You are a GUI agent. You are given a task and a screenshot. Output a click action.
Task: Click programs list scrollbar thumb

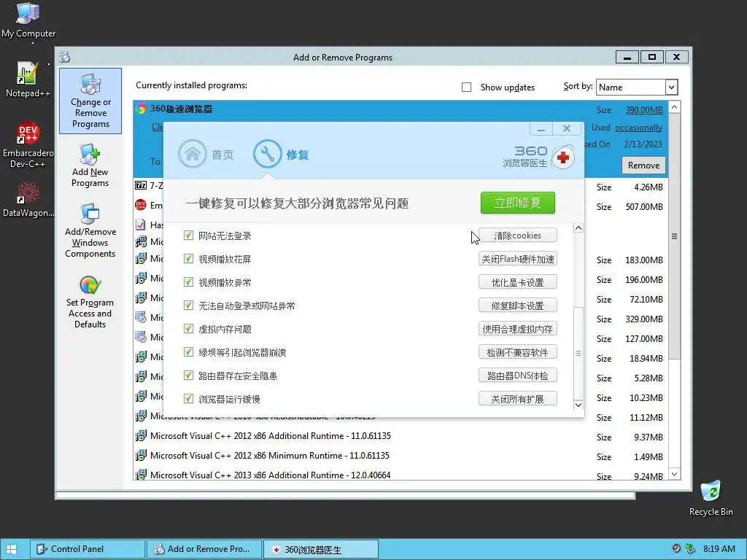[674, 236]
